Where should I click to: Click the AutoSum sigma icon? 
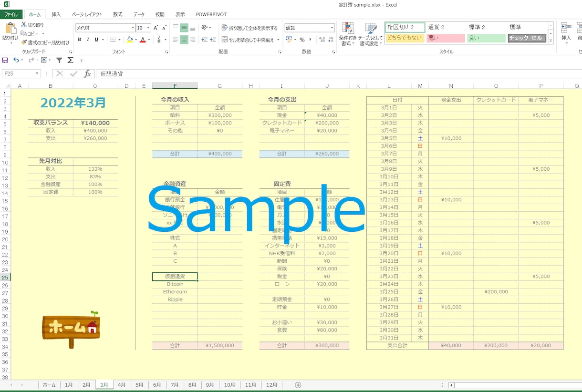[x=70, y=60]
